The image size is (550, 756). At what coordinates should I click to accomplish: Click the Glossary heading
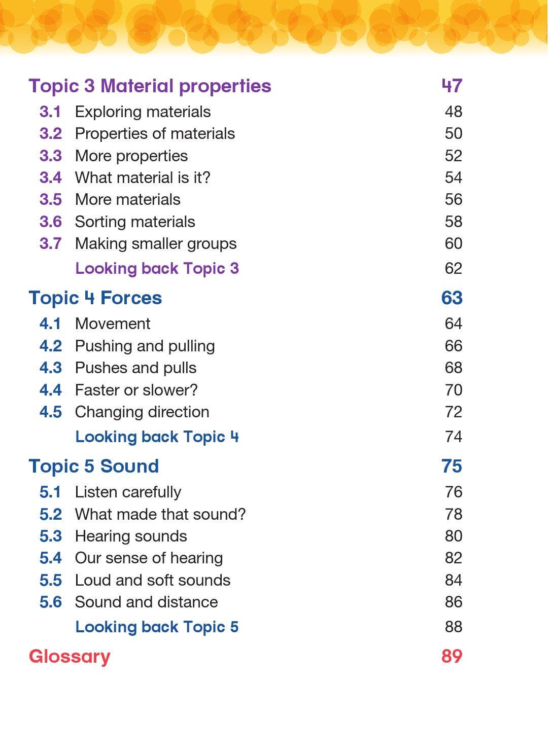tap(70, 657)
